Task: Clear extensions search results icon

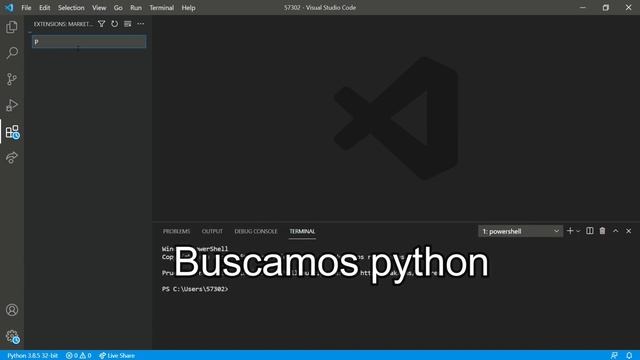Action: tap(128, 24)
